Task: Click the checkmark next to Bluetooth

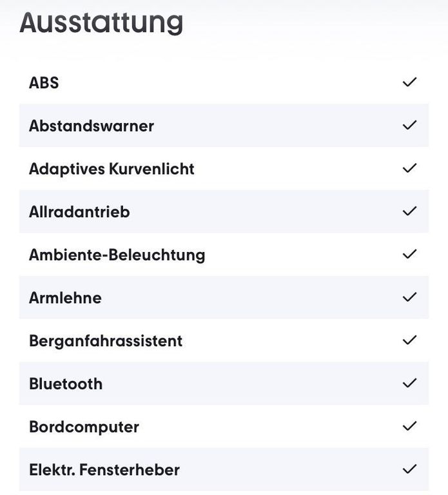Action: pos(409,383)
